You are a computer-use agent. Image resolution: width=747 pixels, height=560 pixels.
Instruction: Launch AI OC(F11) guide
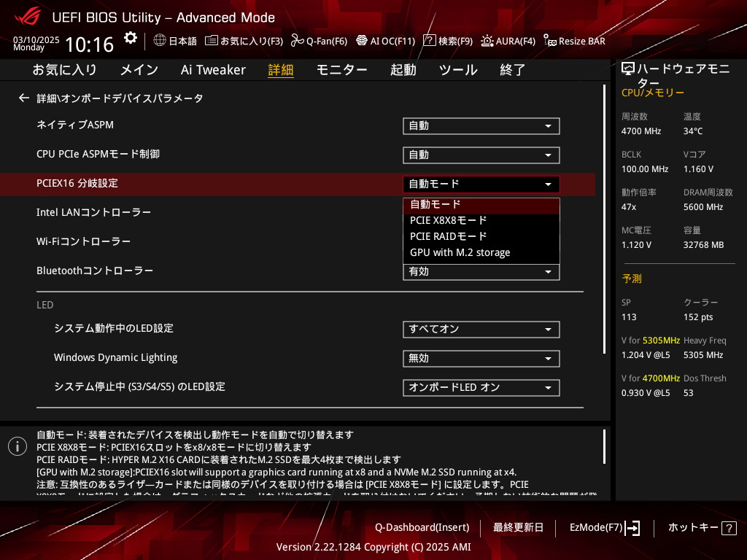(385, 41)
